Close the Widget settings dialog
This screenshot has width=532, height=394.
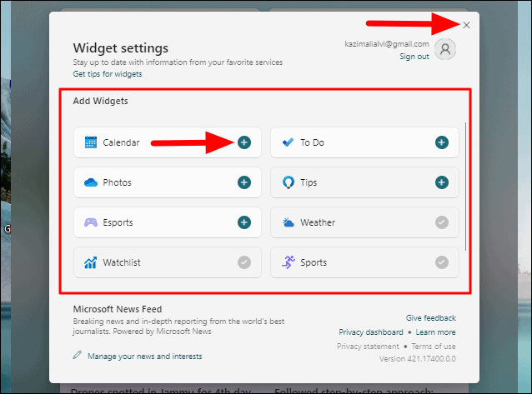point(466,25)
